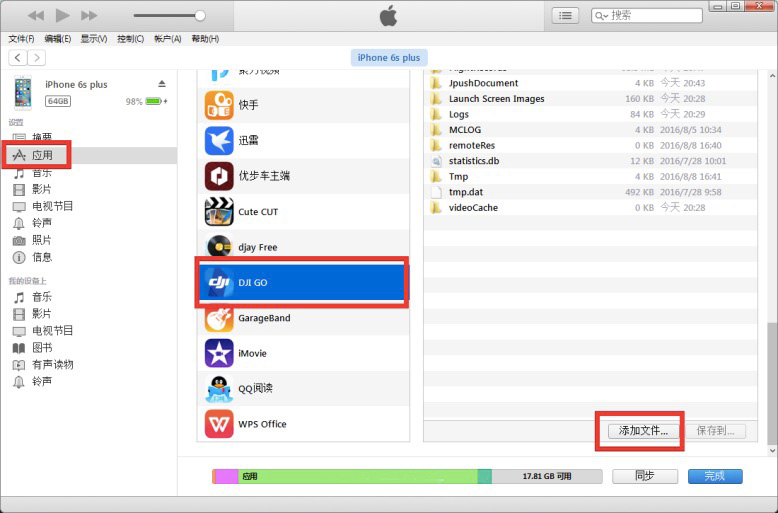The image size is (778, 513).
Task: Select the WPS Office app icon
Action: coord(219,424)
